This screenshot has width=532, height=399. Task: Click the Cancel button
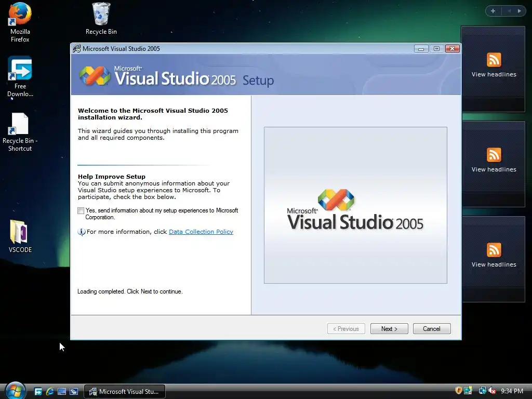coord(432,329)
